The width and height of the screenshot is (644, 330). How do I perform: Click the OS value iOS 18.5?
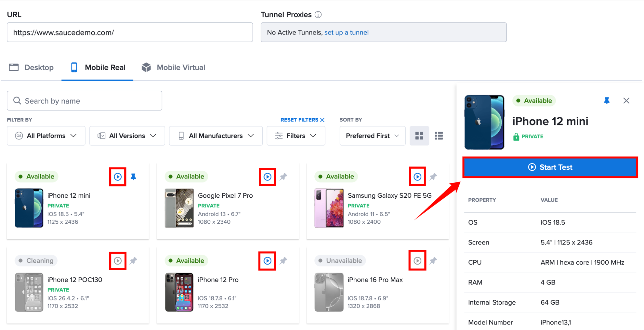tap(553, 222)
